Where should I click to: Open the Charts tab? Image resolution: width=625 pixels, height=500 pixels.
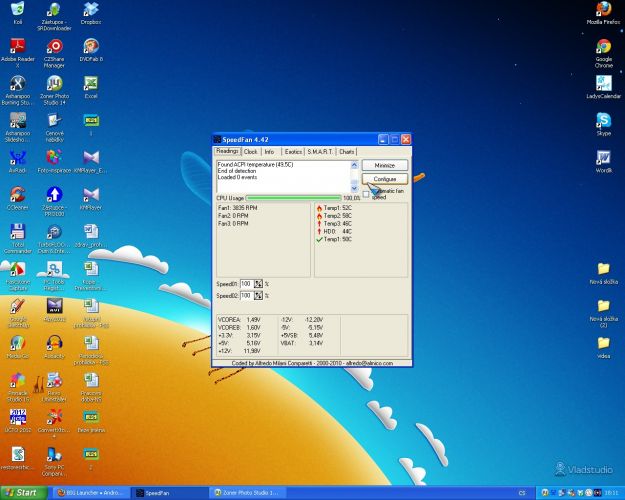[x=346, y=152]
